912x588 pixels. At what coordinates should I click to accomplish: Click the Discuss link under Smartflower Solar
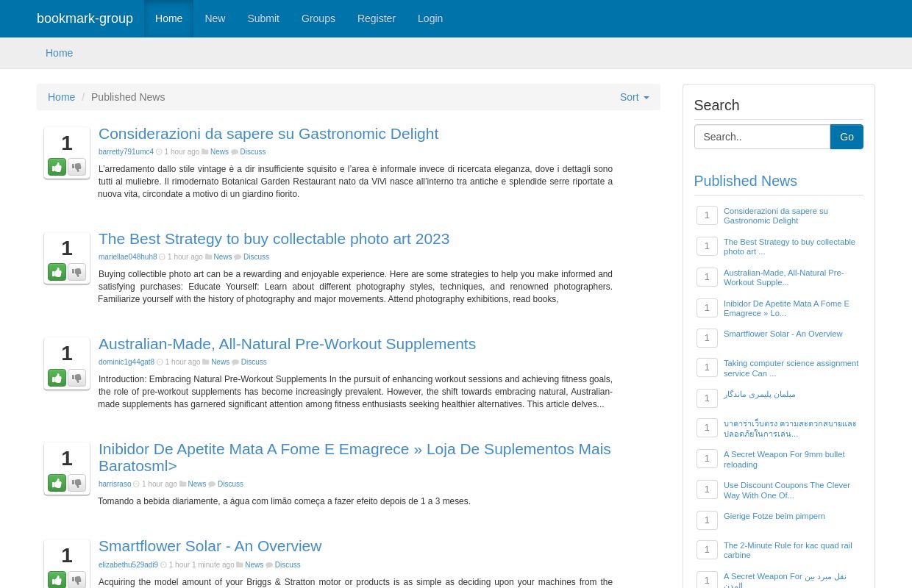pyautogui.click(x=287, y=564)
